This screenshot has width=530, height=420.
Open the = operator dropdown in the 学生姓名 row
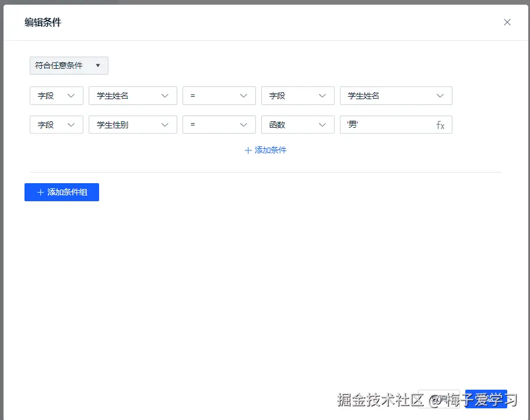point(219,96)
